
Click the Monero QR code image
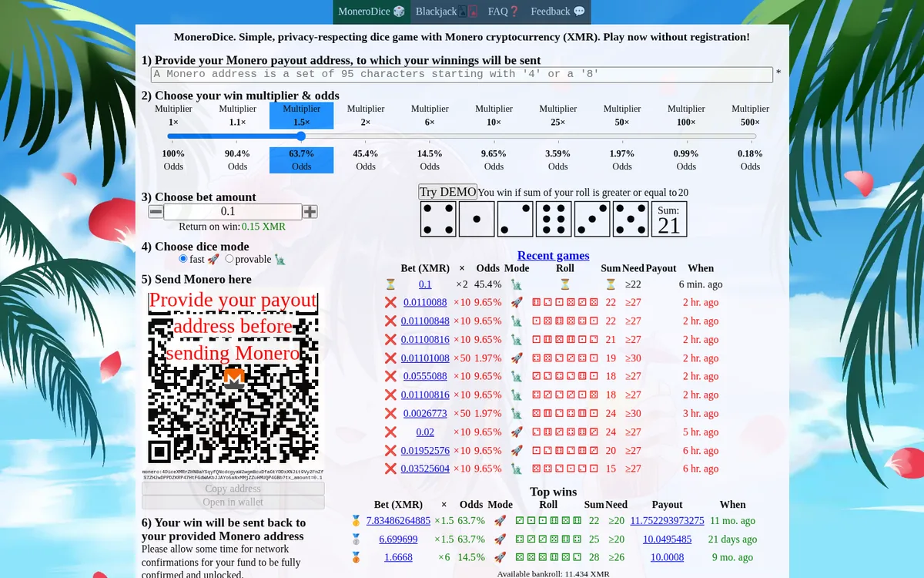tap(233, 378)
